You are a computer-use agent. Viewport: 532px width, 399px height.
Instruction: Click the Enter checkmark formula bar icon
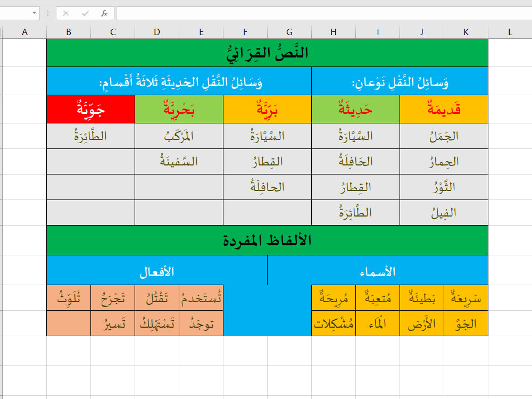(85, 13)
